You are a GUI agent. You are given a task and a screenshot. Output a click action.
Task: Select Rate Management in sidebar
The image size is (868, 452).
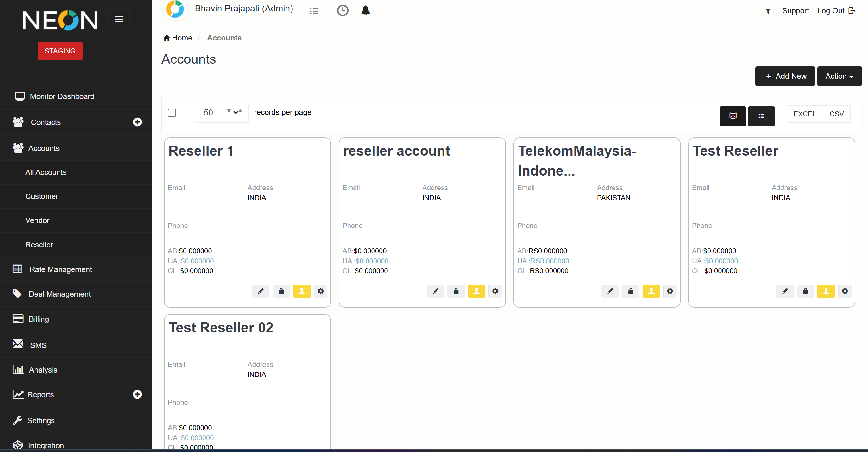point(60,269)
